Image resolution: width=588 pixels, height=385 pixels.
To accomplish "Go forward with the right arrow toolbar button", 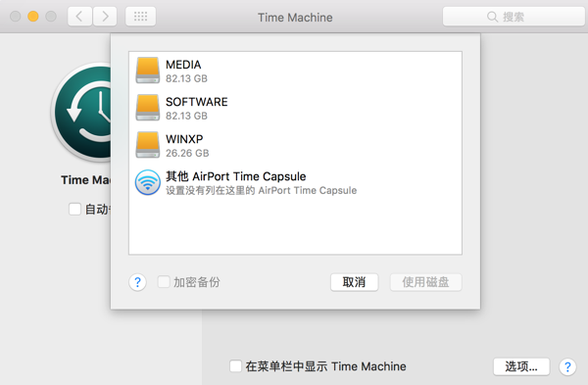I will coord(105,17).
